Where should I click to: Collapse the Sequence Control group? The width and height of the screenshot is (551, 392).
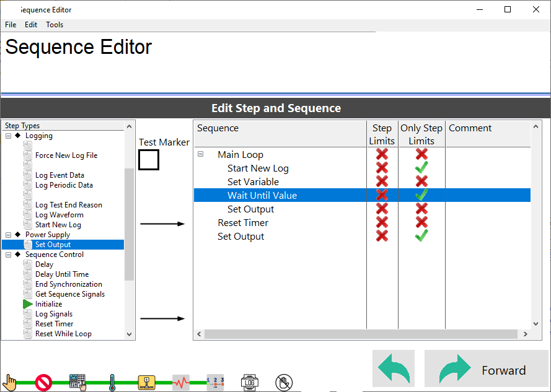[x=8, y=255]
